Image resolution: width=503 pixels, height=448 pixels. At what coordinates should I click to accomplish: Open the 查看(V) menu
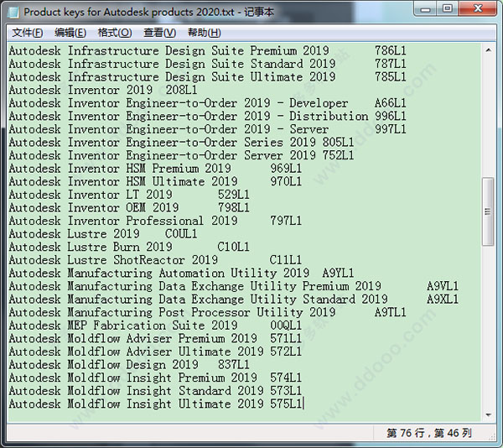tap(159, 33)
